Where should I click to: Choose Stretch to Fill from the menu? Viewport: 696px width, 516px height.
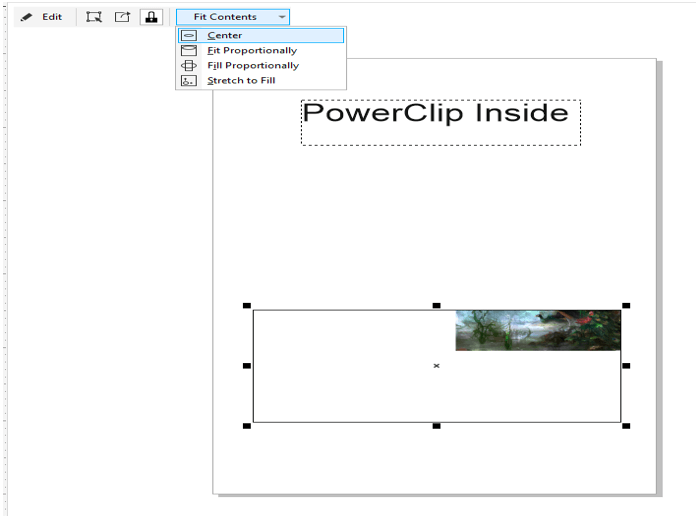[x=261, y=80]
